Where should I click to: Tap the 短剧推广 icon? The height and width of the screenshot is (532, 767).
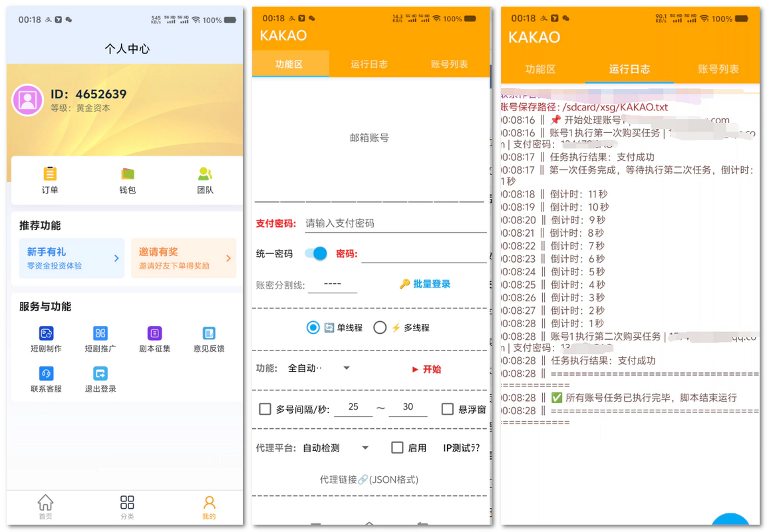point(100,333)
